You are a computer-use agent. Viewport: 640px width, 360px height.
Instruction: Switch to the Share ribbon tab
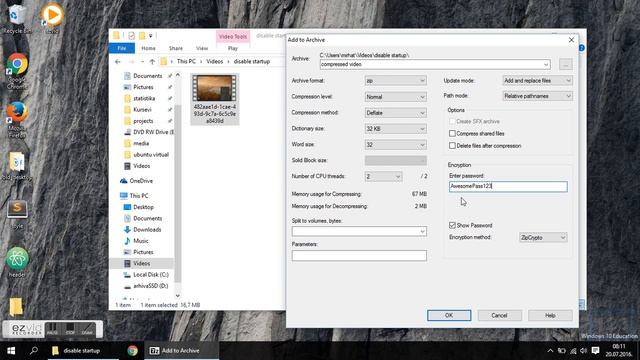click(176, 48)
